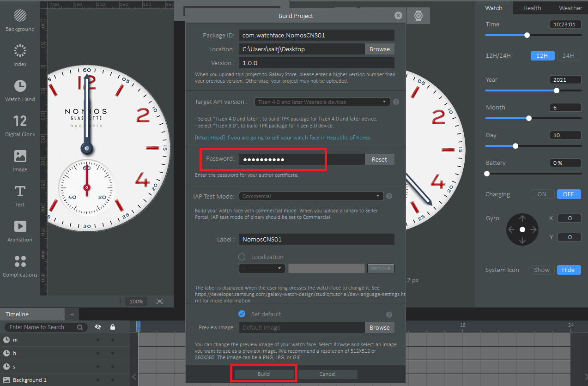Add a Digital Clock component
This screenshot has width=588, height=386.
pyautogui.click(x=20, y=125)
